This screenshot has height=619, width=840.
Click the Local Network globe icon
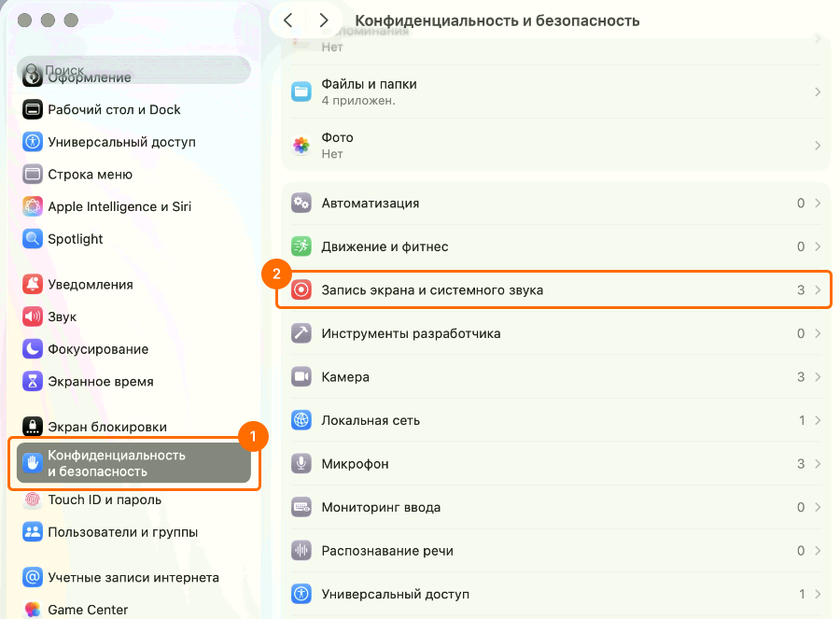301,420
